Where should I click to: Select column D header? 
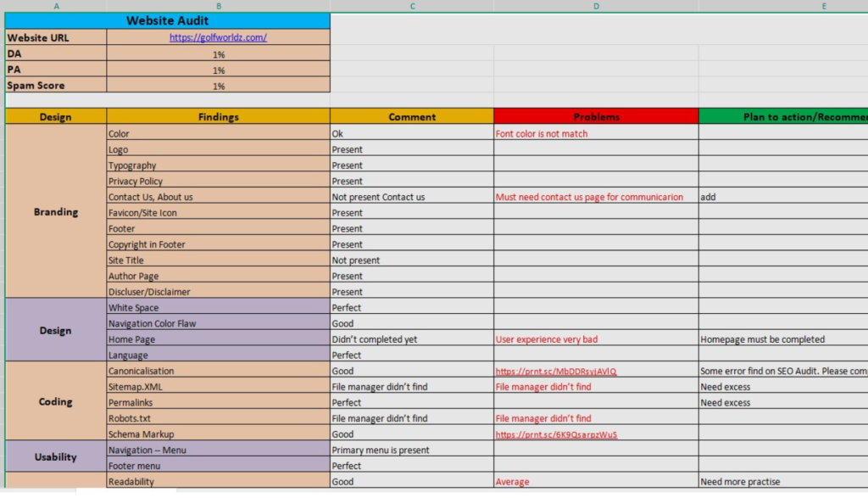coord(596,6)
